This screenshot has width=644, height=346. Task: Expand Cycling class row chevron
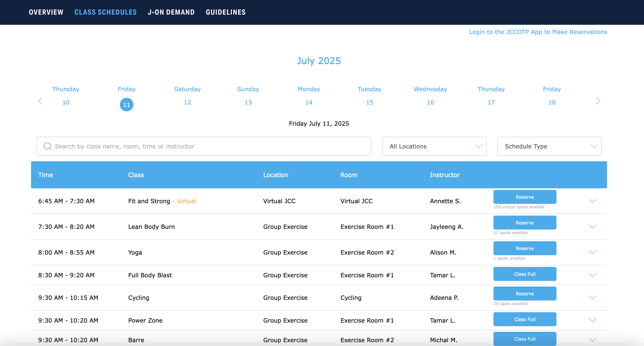[592, 298]
